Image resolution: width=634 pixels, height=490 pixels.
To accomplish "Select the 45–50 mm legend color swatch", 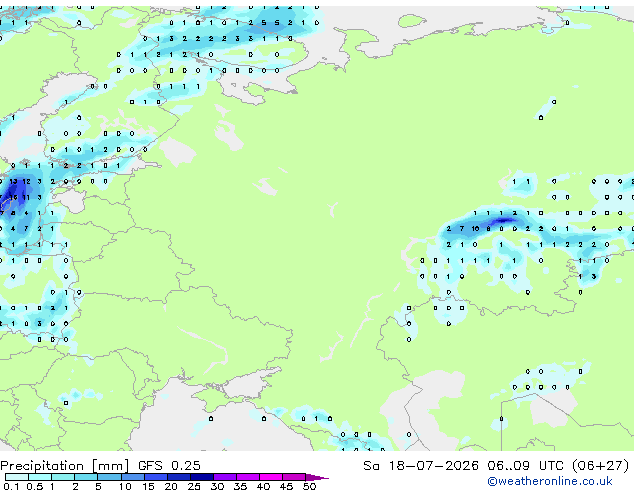I will [x=294, y=477].
